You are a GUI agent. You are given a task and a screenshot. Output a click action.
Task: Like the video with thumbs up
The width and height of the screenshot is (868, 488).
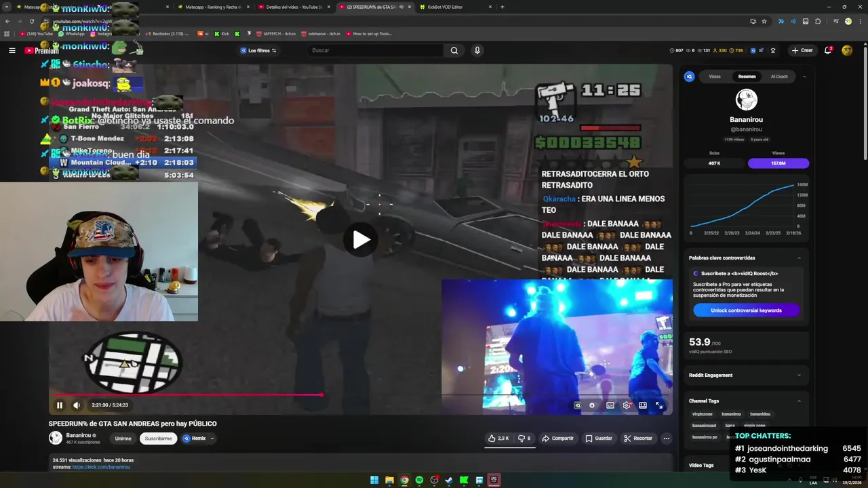click(498, 439)
